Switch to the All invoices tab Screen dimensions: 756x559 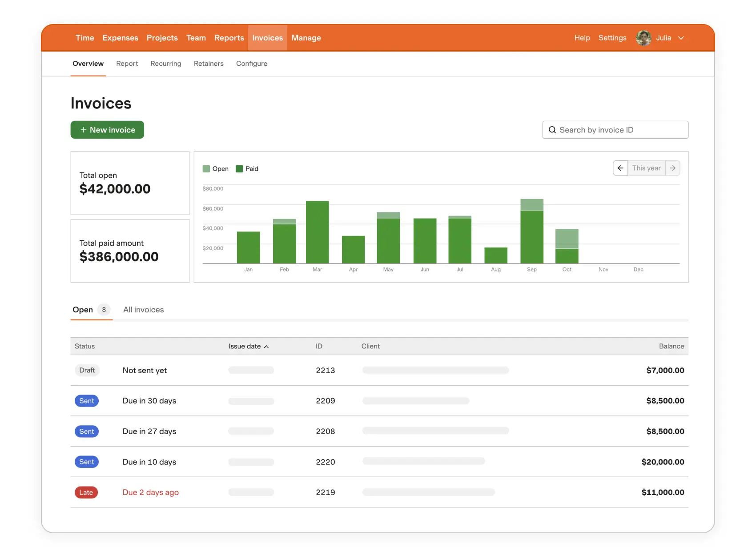pyautogui.click(x=143, y=310)
